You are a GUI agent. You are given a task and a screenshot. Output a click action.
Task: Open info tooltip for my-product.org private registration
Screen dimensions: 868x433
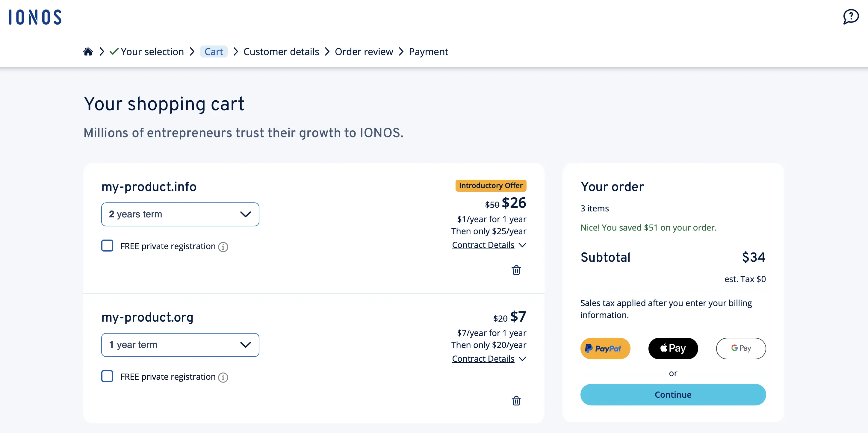pos(223,377)
